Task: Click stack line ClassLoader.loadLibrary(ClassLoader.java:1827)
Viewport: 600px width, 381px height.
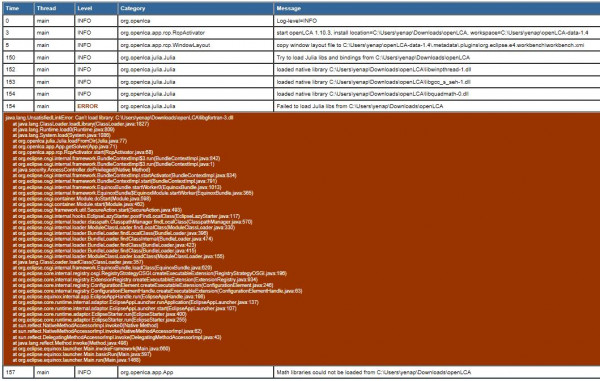Action: tap(81, 124)
